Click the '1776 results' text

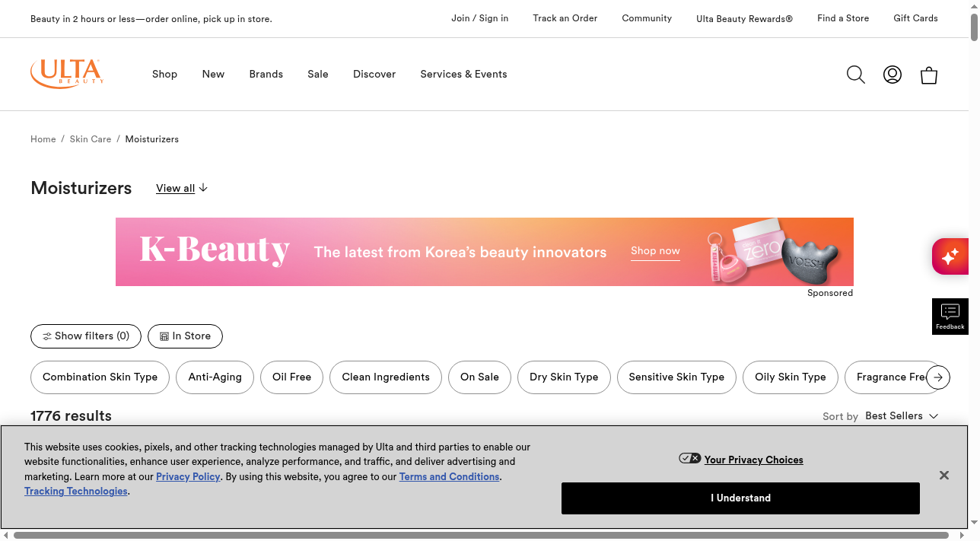pos(71,416)
